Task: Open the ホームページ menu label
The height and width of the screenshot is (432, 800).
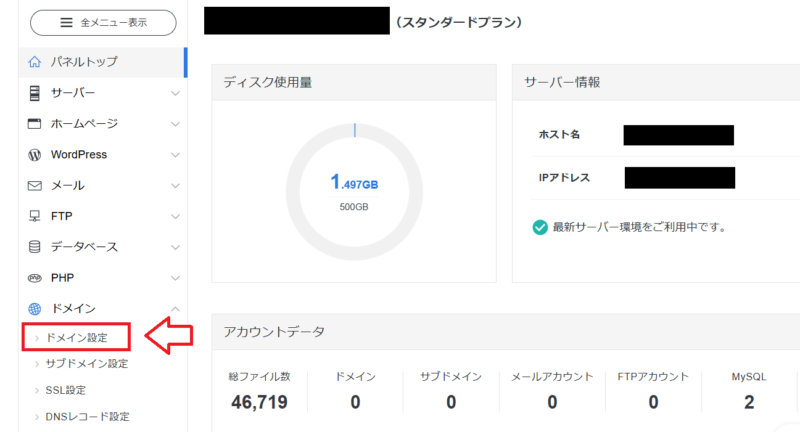Action: [x=84, y=123]
